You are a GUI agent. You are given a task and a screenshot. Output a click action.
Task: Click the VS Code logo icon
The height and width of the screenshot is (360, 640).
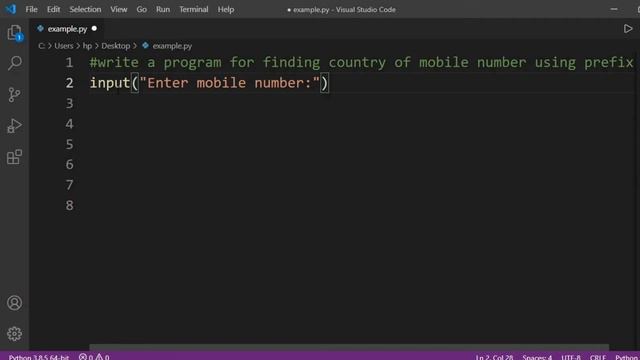click(x=11, y=9)
